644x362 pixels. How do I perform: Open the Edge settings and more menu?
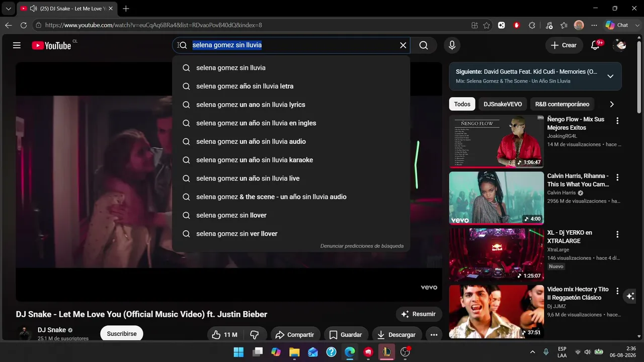point(594,25)
